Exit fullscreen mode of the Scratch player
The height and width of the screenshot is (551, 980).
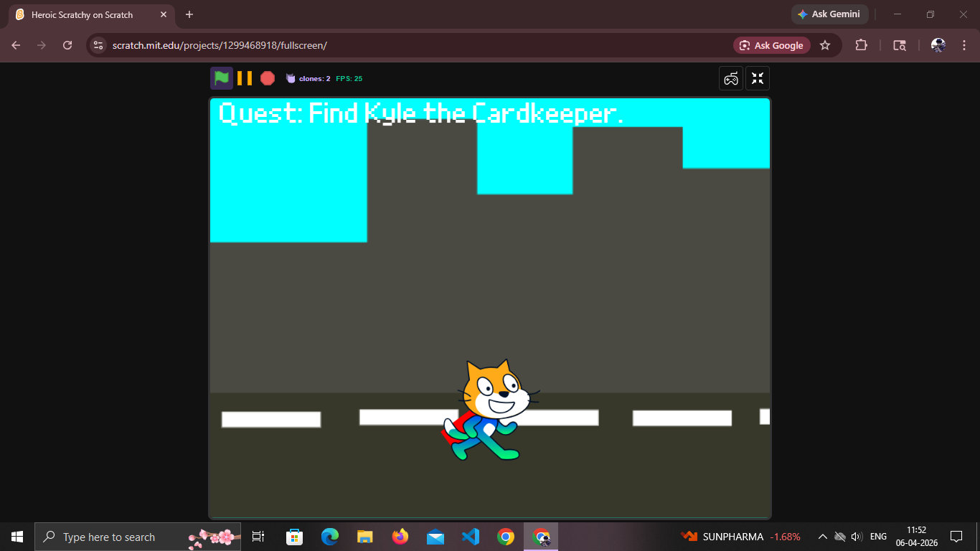[758, 78]
